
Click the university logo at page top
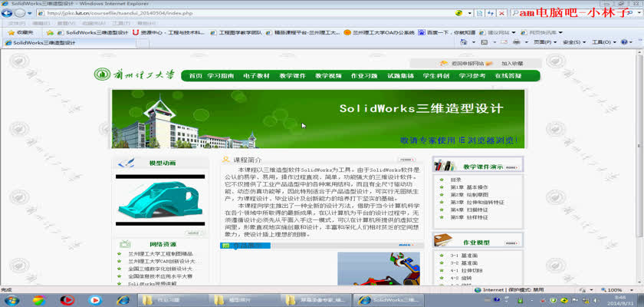(134, 74)
